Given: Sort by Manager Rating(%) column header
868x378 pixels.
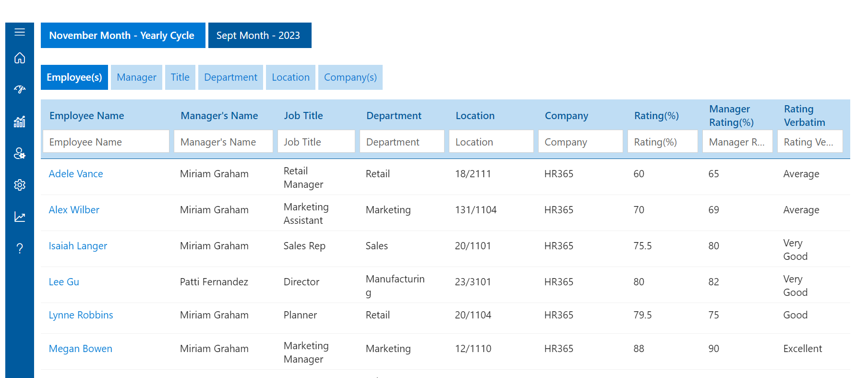Looking at the screenshot, I should (731, 116).
